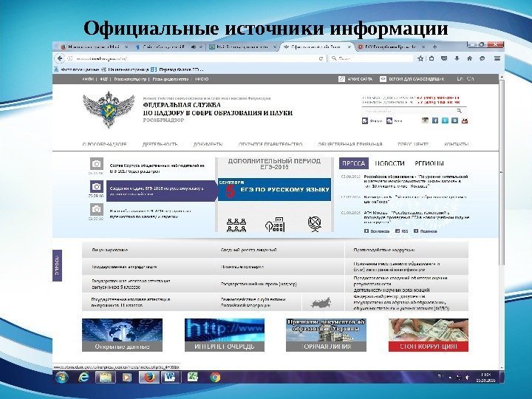This screenshot has height=399, width=532.
Task: Click the ФЦТ link in top bar
Action: tap(104, 79)
